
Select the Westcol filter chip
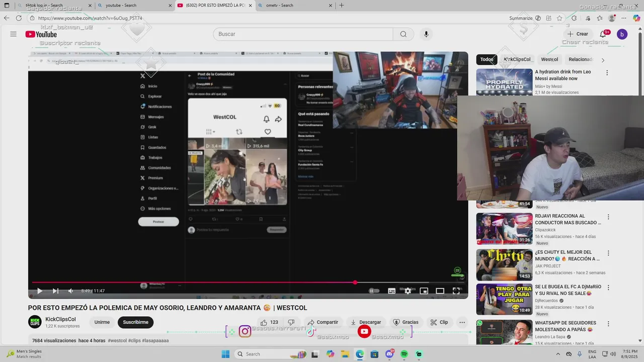[x=549, y=59]
